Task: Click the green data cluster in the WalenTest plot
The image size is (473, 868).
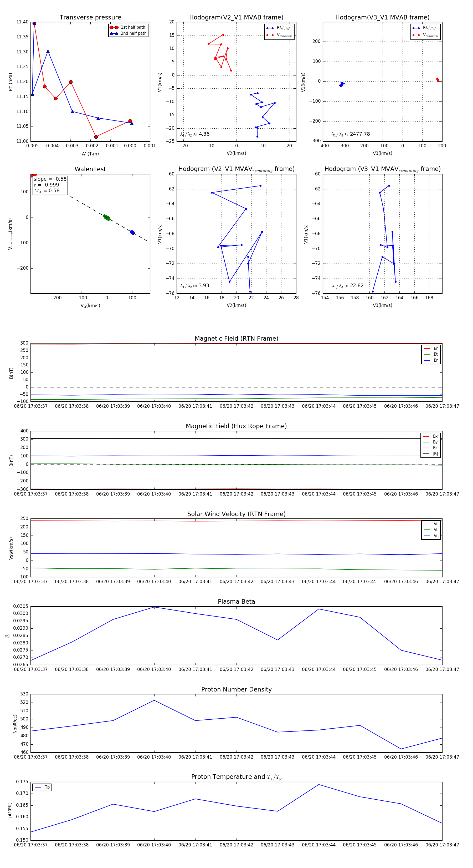Action: click(x=106, y=218)
